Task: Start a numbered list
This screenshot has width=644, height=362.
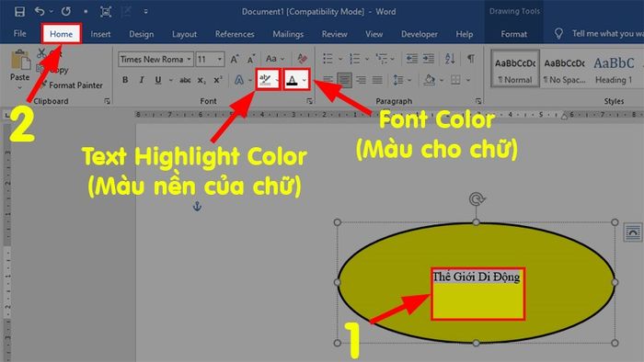Action: 355,59
